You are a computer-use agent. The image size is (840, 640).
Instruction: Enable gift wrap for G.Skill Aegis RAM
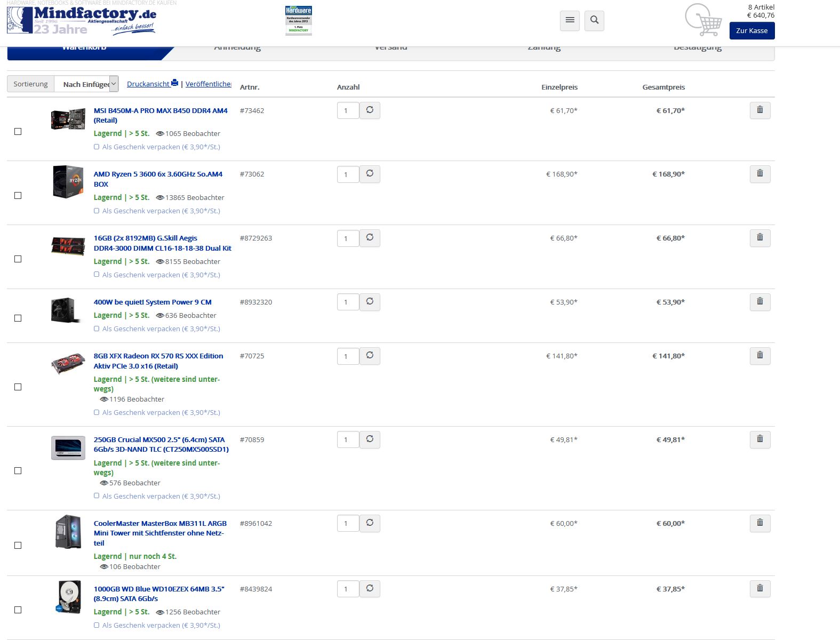(x=97, y=275)
